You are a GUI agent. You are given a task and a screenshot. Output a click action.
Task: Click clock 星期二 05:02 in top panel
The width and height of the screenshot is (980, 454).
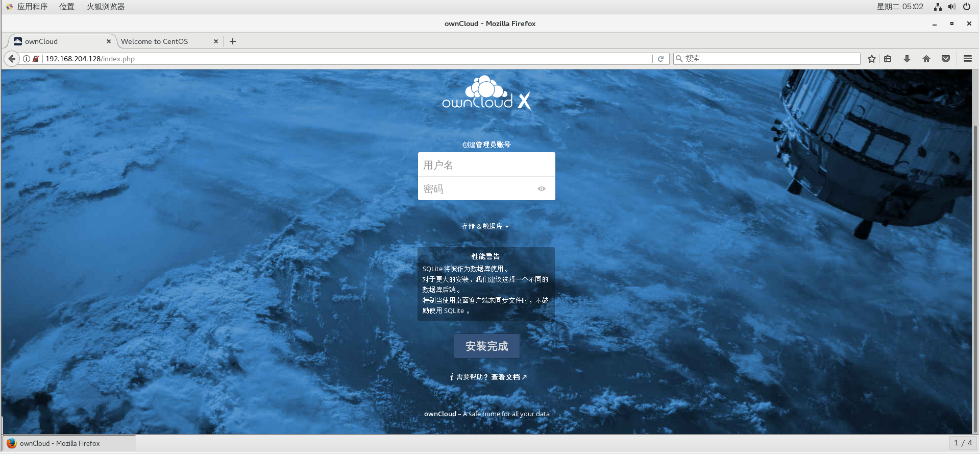point(900,7)
